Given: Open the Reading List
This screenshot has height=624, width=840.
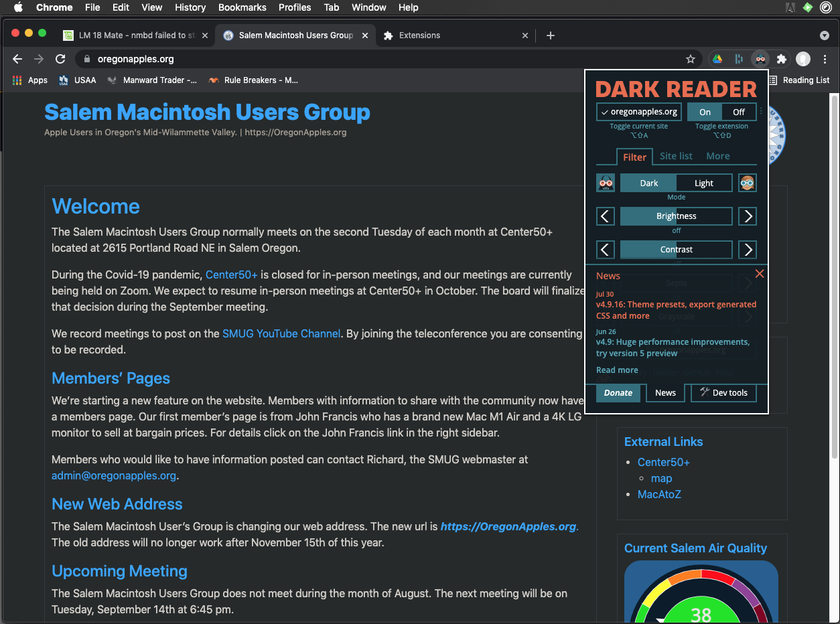Looking at the screenshot, I should pos(798,80).
